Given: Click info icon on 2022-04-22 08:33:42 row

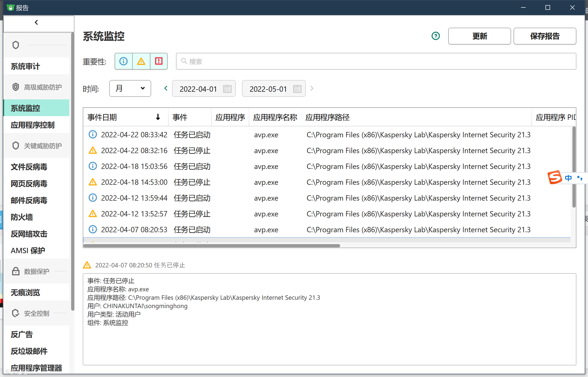Looking at the screenshot, I should coord(93,135).
